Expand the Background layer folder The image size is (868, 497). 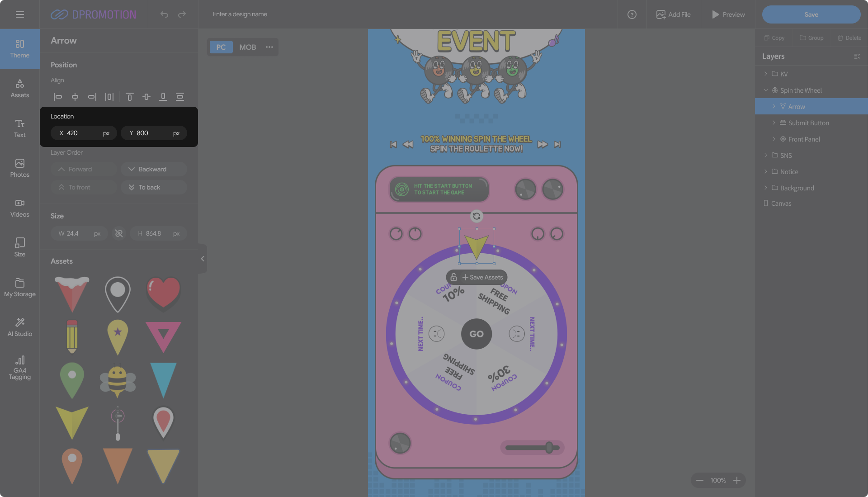pyautogui.click(x=765, y=188)
